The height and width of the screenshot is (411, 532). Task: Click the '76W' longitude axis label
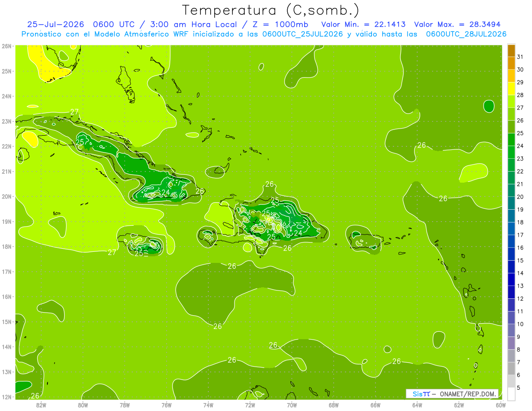pyautogui.click(x=166, y=404)
